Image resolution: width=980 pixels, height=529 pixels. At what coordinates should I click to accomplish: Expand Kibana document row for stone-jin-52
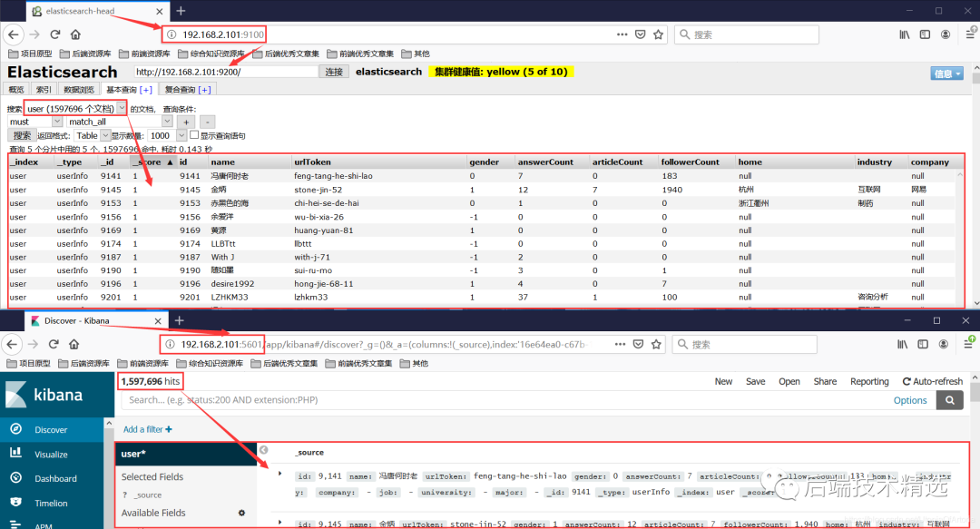click(x=280, y=522)
